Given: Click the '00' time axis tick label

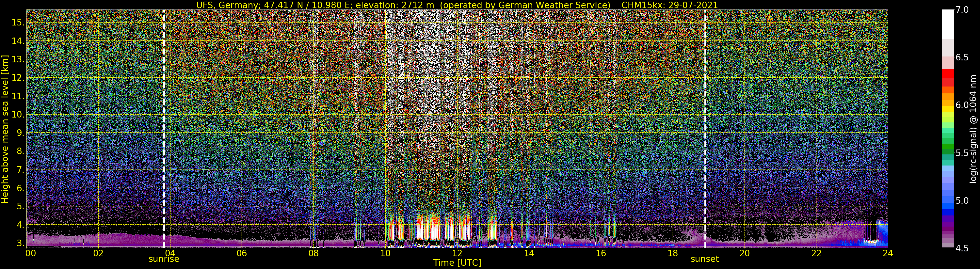Looking at the screenshot, I should tap(30, 253).
